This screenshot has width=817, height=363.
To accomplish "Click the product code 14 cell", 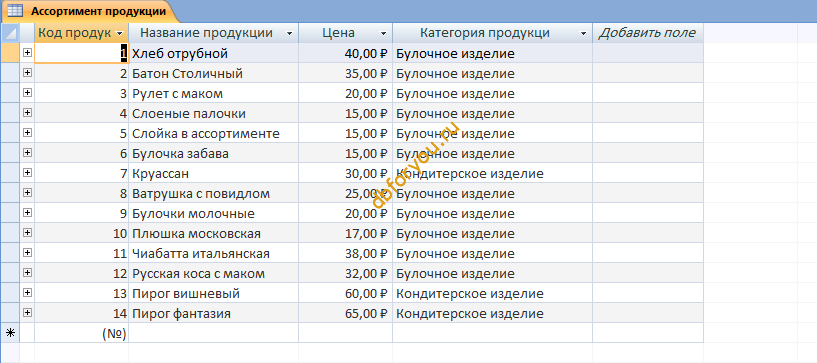I will [x=81, y=314].
